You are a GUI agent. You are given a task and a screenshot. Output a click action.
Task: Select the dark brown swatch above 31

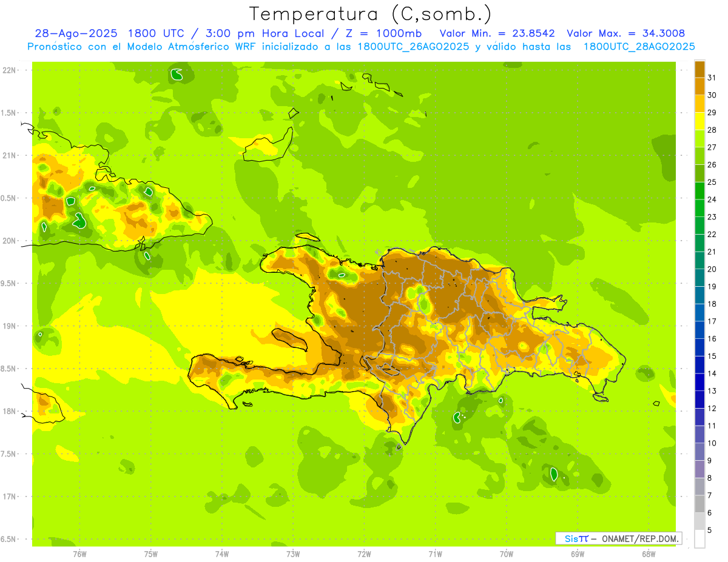(x=699, y=69)
